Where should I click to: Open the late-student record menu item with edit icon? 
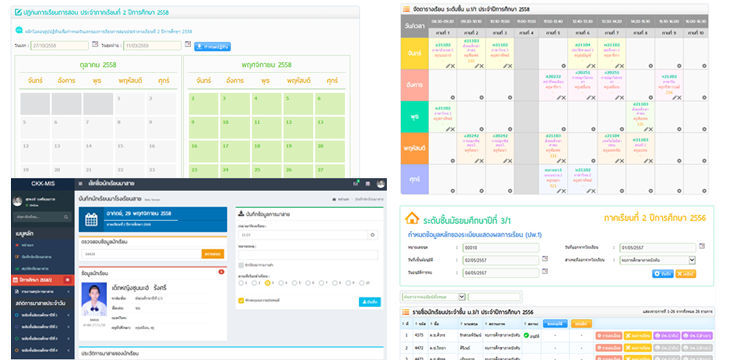(42, 257)
